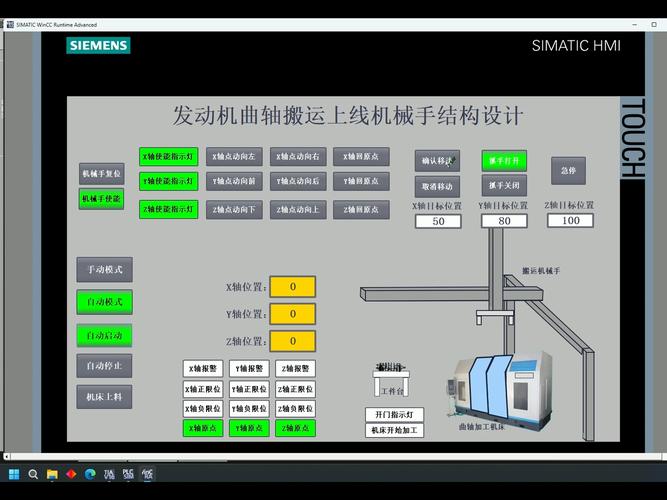Screen dimensions: 667x500
Task: Click the Y轴正限位 indicator
Action: (249, 389)
